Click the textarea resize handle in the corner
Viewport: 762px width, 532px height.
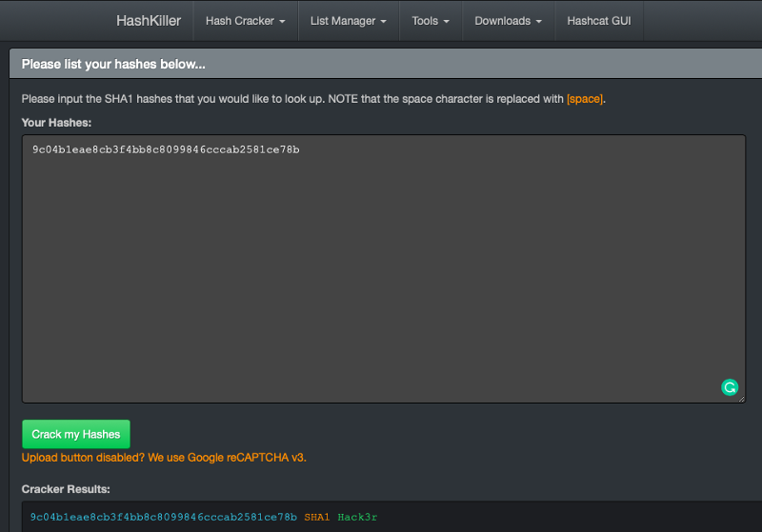tap(741, 399)
